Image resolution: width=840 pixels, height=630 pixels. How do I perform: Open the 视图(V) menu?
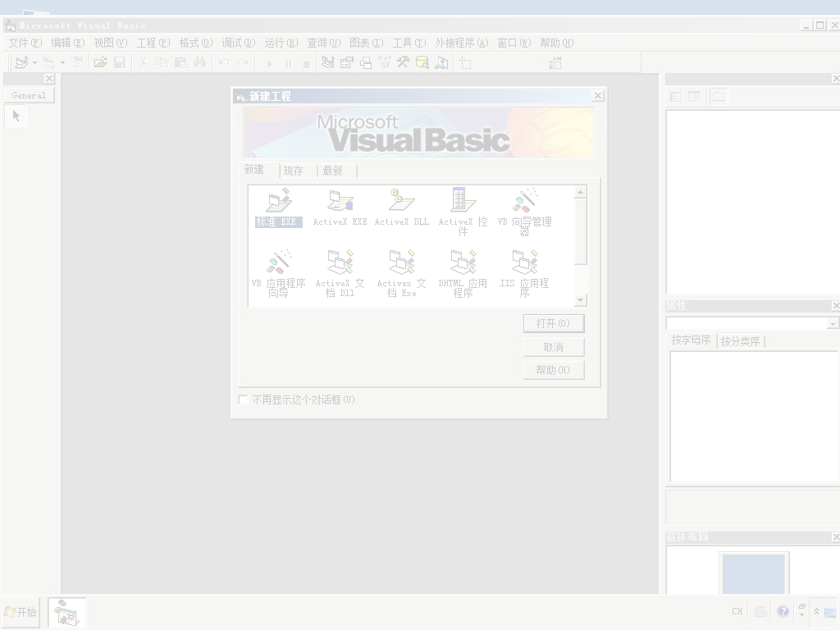coord(111,43)
